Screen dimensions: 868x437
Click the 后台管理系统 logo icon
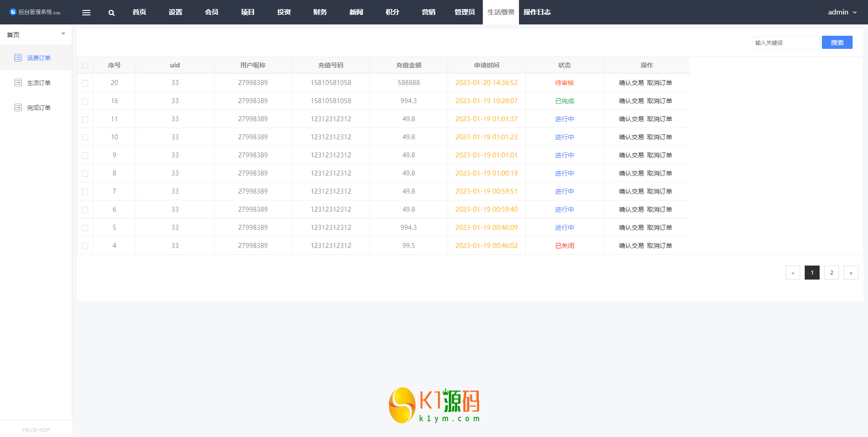click(13, 12)
